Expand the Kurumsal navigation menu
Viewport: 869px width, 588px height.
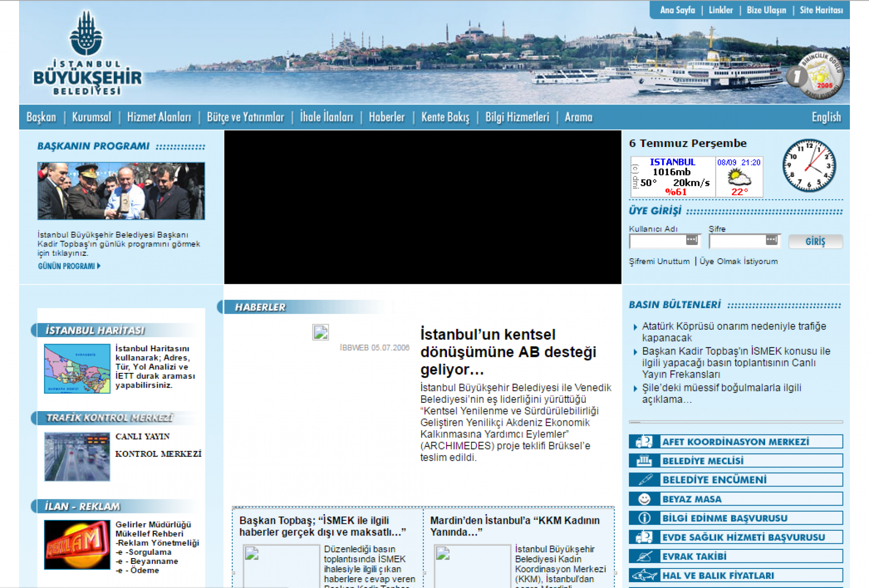coord(91,117)
